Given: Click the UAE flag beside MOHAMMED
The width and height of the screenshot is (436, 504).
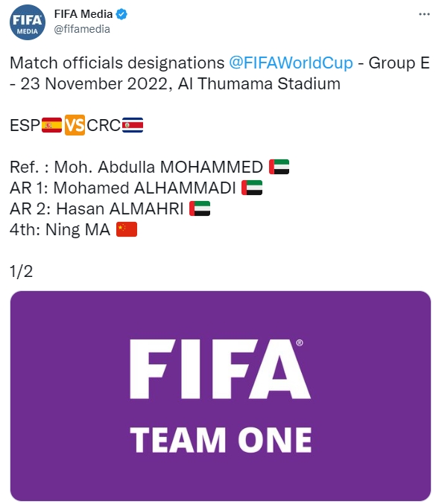Looking at the screenshot, I should tap(279, 167).
